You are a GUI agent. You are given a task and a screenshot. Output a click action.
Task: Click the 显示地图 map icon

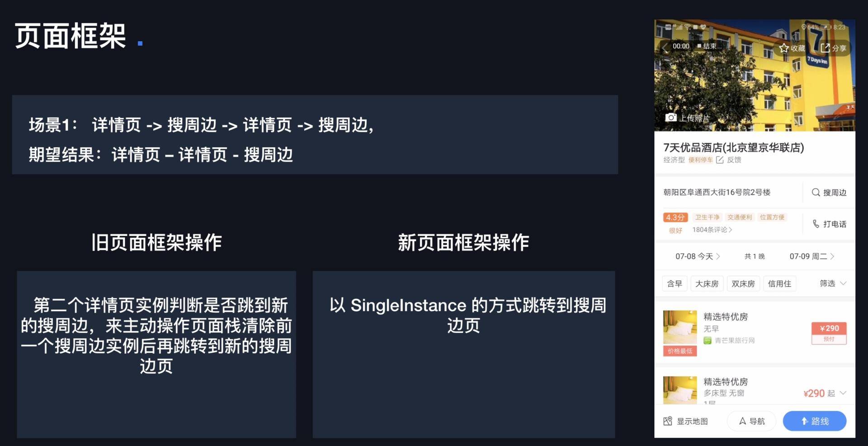click(668, 421)
